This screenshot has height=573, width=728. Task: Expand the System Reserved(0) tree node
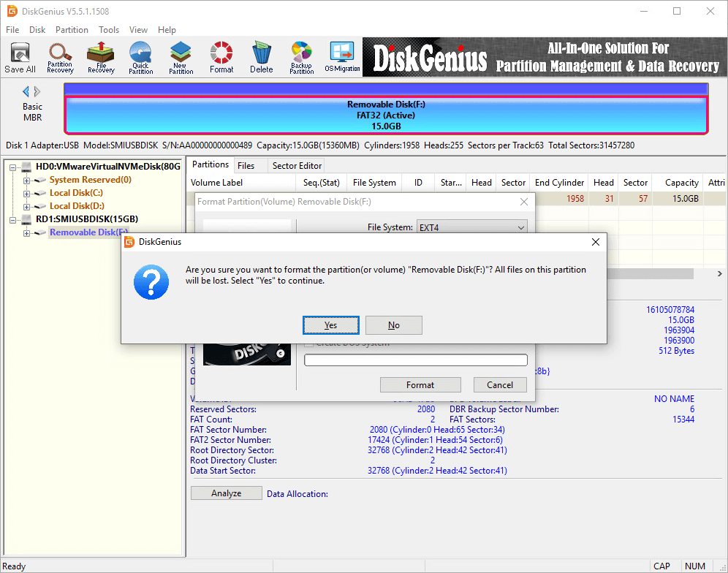point(26,181)
